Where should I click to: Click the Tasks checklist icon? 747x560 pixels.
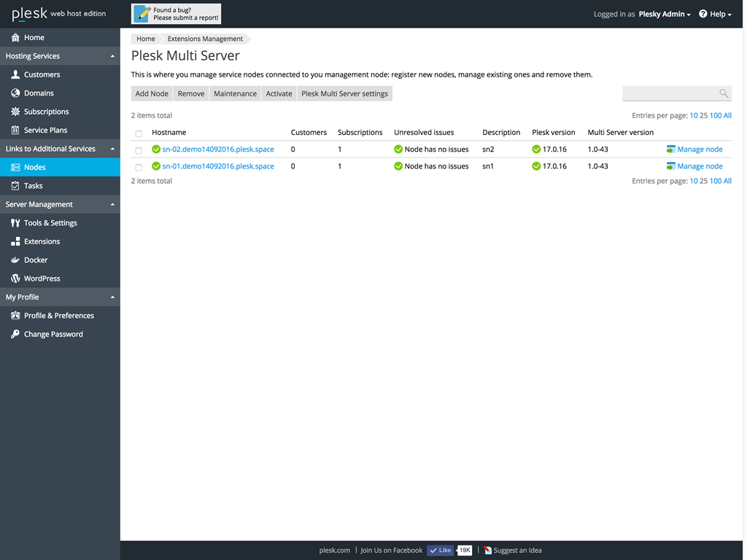[x=15, y=186]
